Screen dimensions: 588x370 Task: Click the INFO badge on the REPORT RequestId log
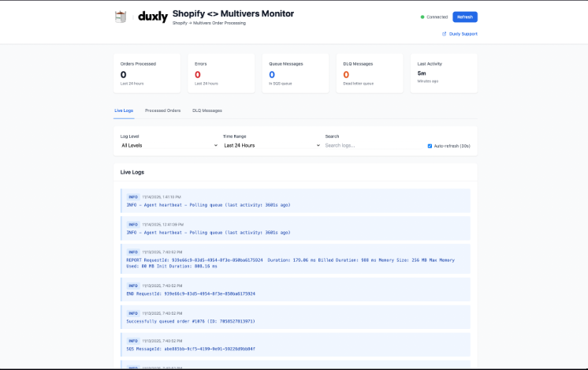pyautogui.click(x=133, y=252)
